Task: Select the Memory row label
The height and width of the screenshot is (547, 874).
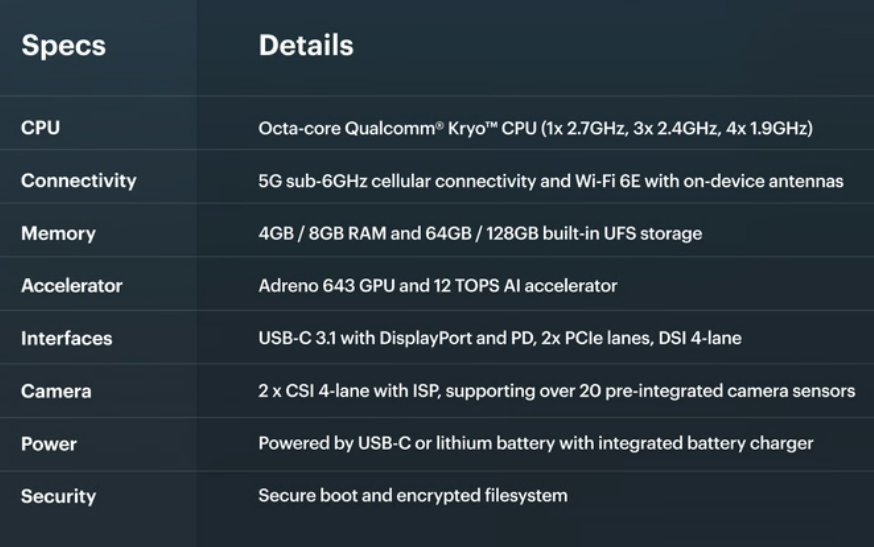Action: [58, 233]
